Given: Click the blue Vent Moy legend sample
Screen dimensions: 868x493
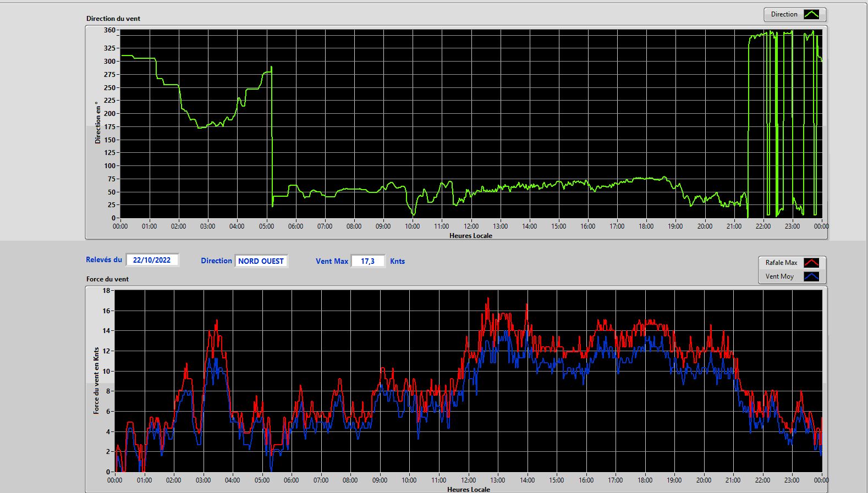Looking at the screenshot, I should [811, 276].
